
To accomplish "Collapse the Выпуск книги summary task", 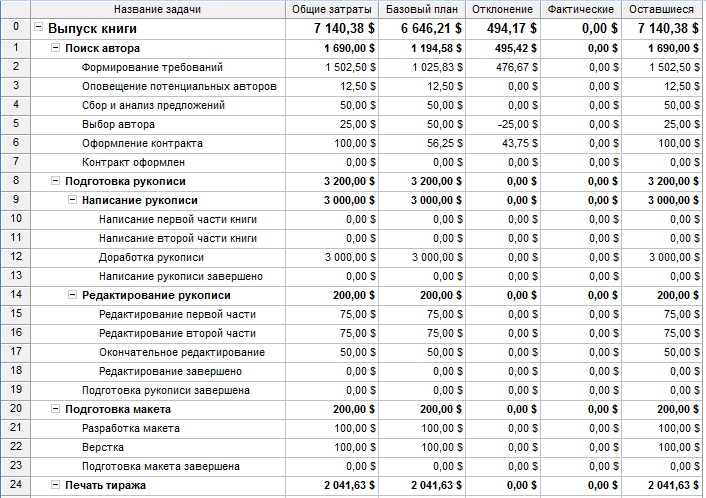I will click(x=39, y=27).
